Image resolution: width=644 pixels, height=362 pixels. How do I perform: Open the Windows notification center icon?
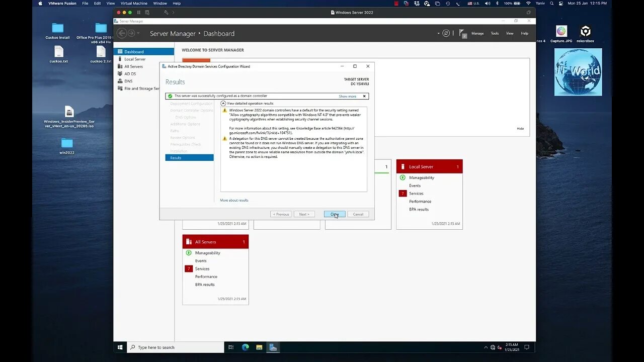coord(527,347)
